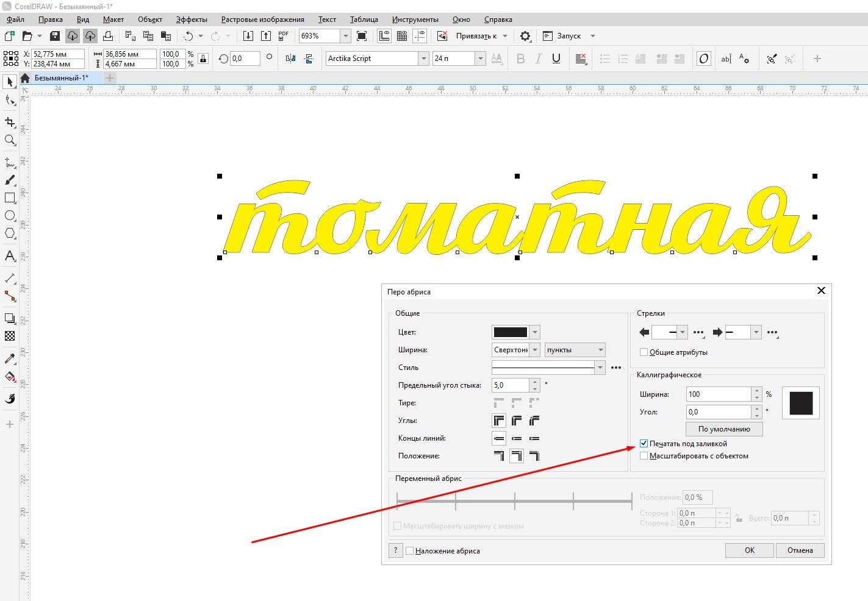Apply Underline text formatting

tap(556, 59)
